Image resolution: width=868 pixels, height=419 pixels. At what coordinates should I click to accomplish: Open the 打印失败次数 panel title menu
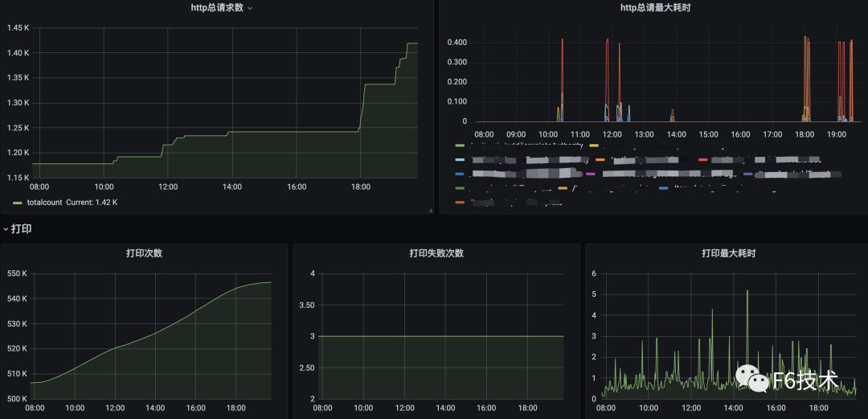tap(436, 253)
